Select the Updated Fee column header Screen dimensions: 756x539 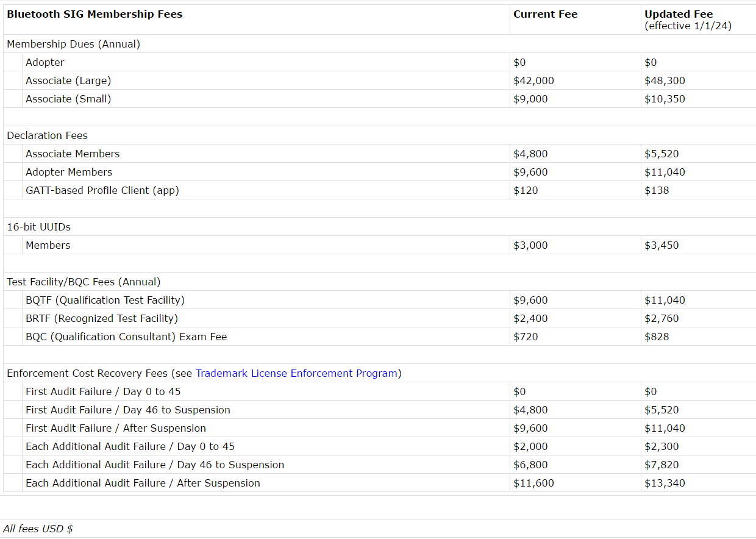tap(678, 14)
